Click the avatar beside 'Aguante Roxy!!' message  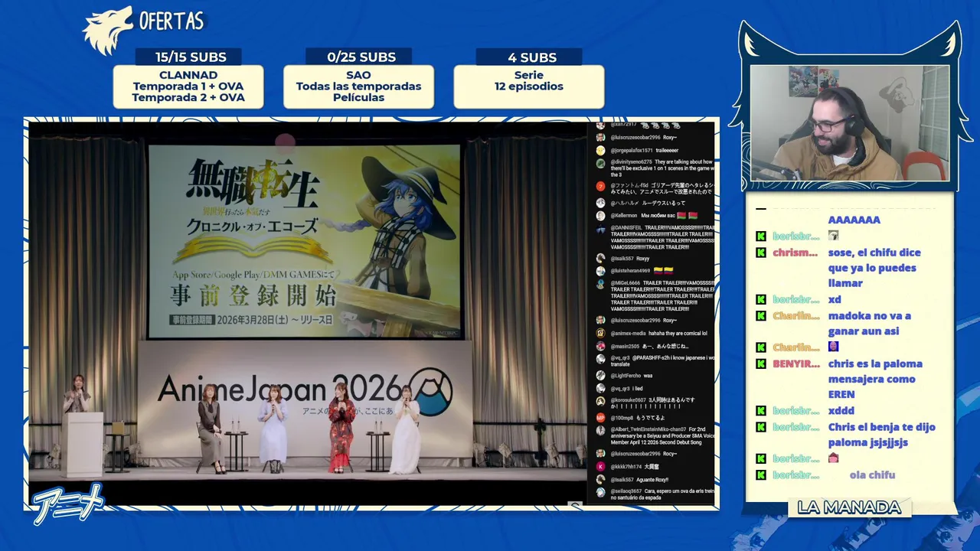pos(601,480)
